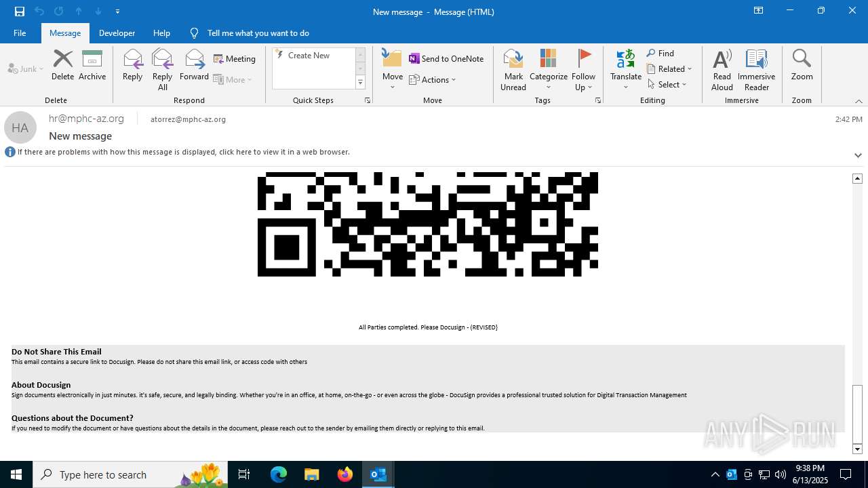The image size is (868, 488).
Task: Switch to the Message tab
Action: pyautogui.click(x=65, y=33)
